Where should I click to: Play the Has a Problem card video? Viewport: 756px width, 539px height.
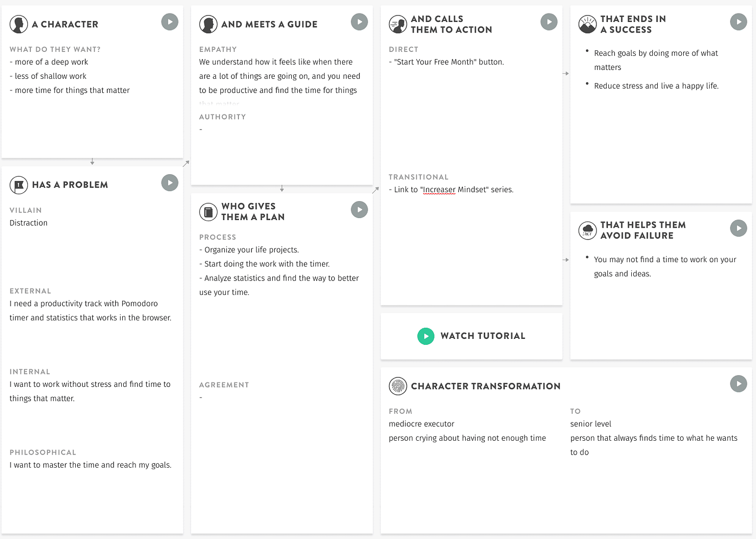click(170, 183)
